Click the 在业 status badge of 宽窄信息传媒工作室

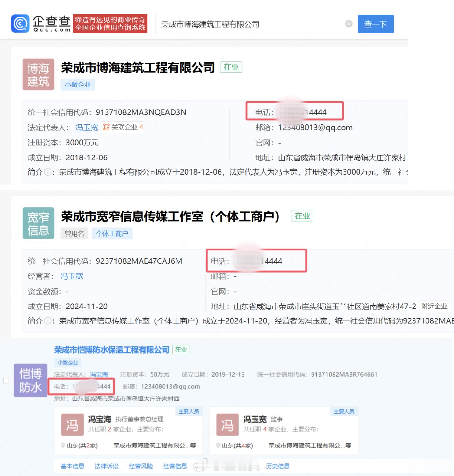tap(302, 216)
